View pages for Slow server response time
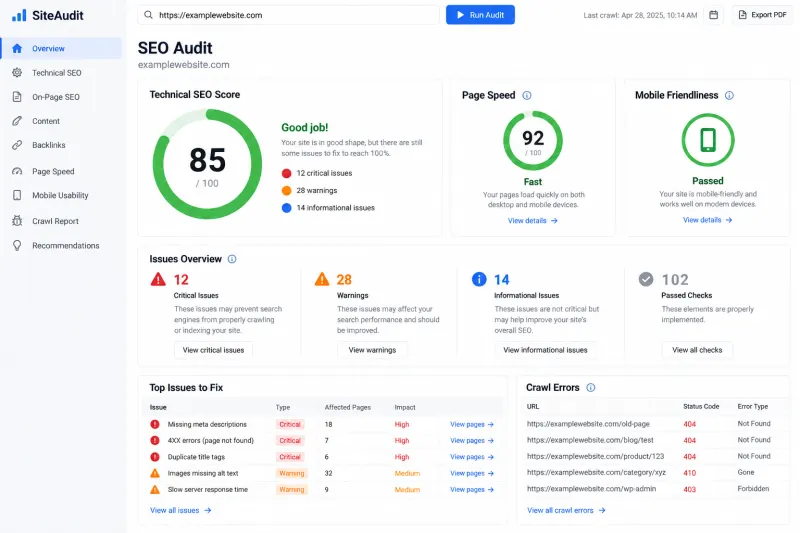 click(472, 489)
